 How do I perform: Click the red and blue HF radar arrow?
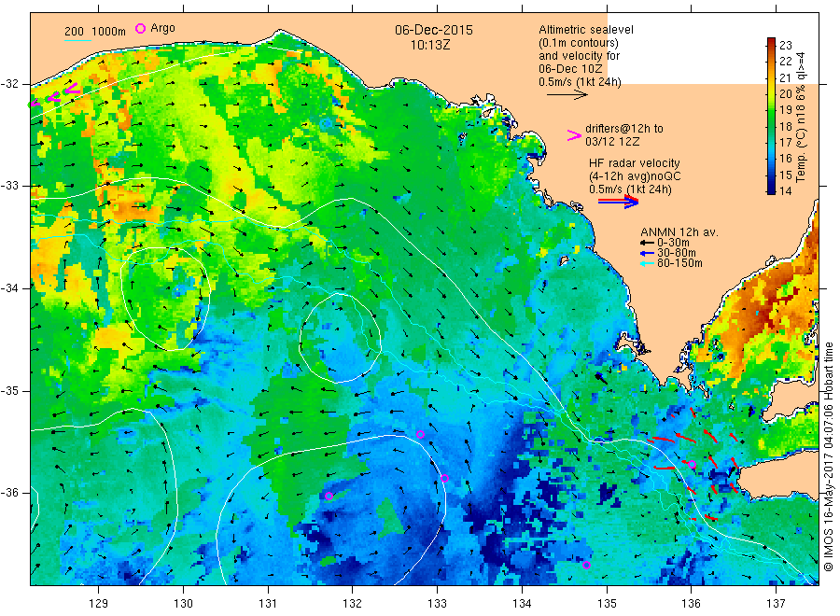[x=619, y=202]
